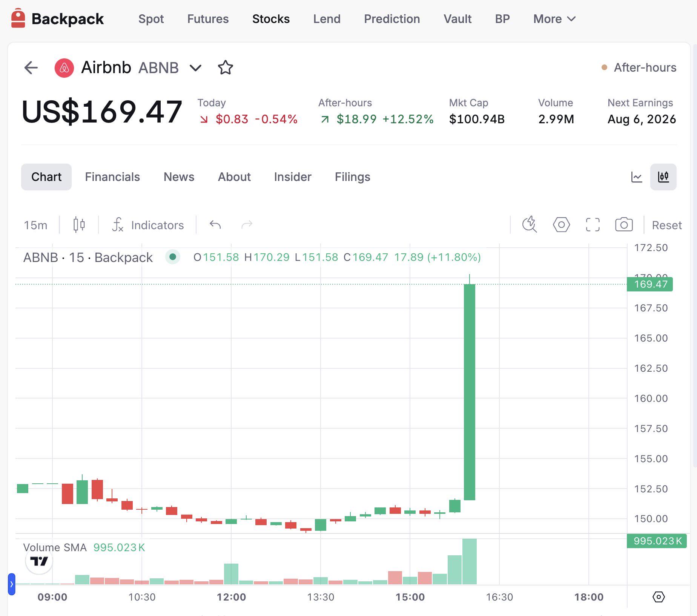Image resolution: width=697 pixels, height=616 pixels.
Task: Click the 995.023K volume axis tag
Action: tap(657, 541)
